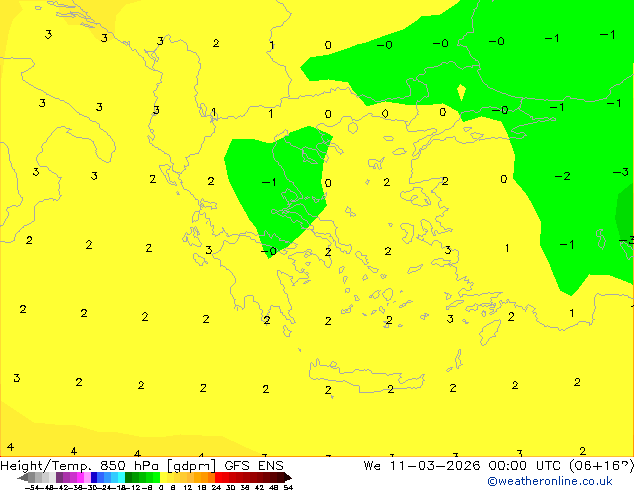Select the 'GFS ENS' model label

(254, 466)
